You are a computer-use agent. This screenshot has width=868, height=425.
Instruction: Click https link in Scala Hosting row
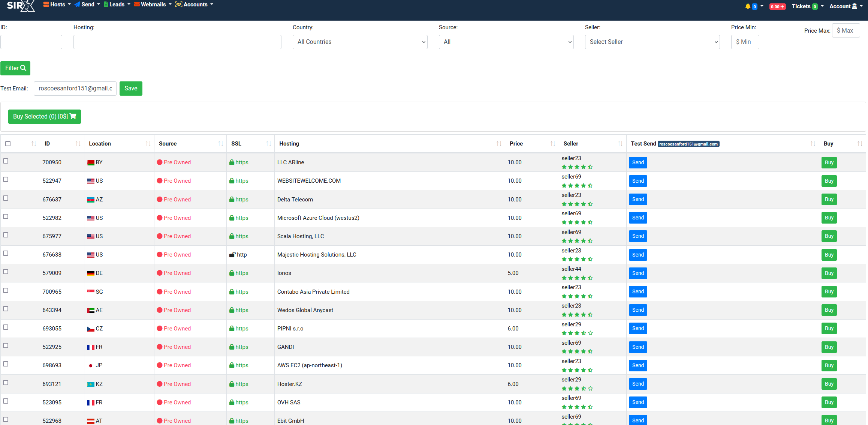[242, 236]
